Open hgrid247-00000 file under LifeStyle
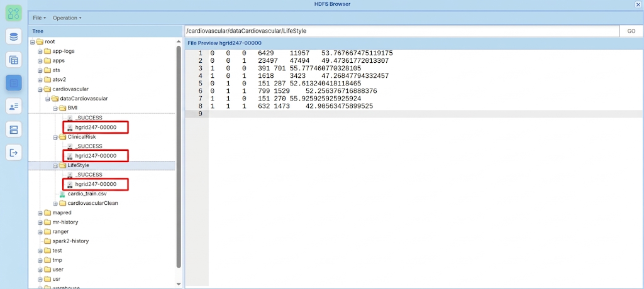The height and width of the screenshot is (289, 644). pos(96,184)
